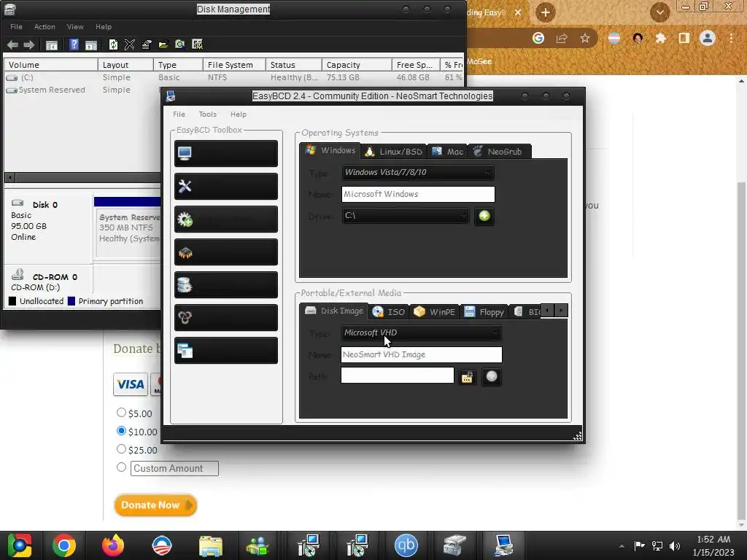The height and width of the screenshot is (560, 747).
Task: Click the empty Path input field
Action: coord(398,376)
